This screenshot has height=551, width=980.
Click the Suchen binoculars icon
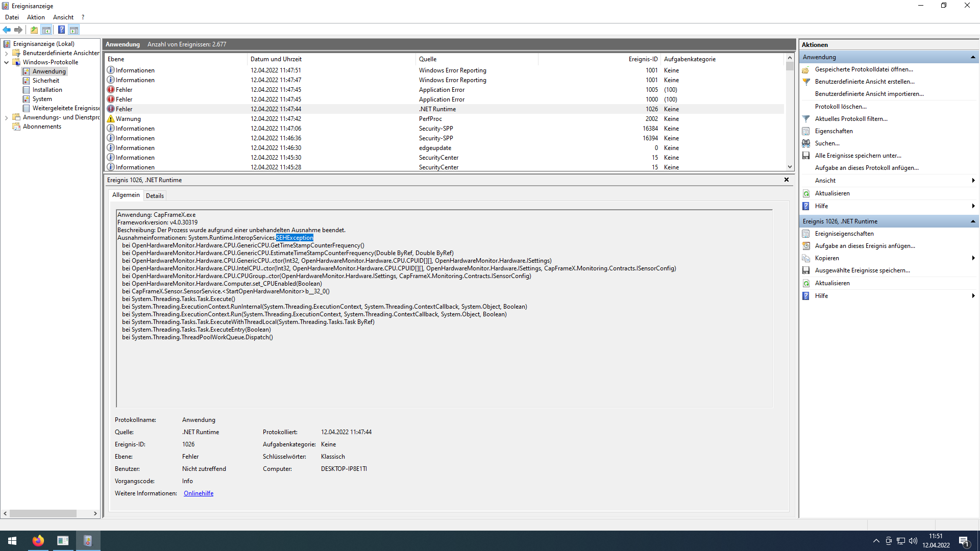[806, 143]
